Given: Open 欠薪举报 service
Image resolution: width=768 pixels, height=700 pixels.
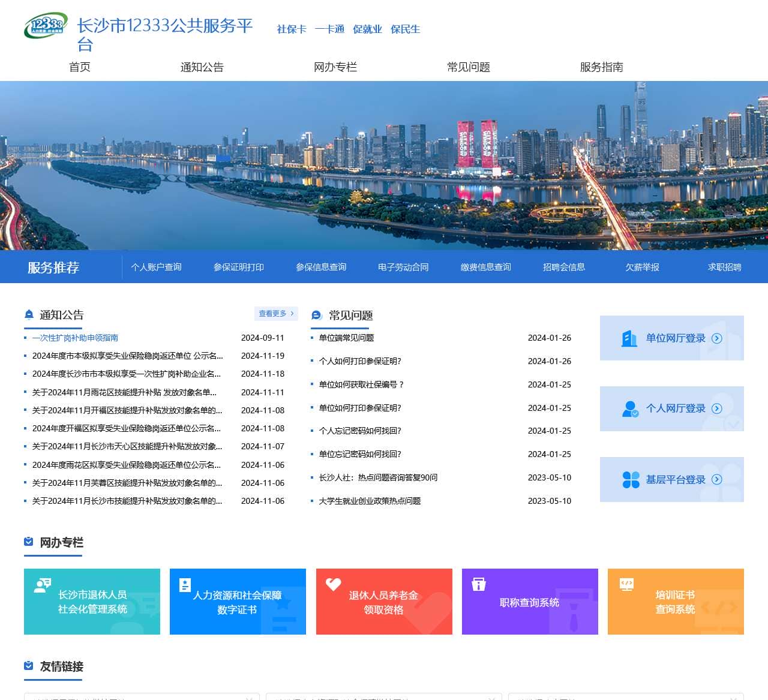Looking at the screenshot, I should [642, 267].
